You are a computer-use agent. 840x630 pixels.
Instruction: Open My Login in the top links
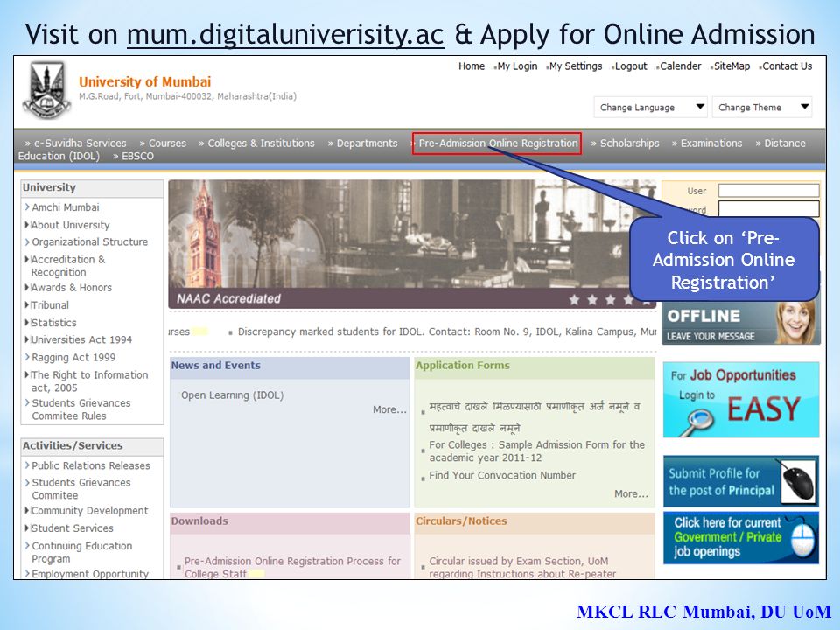pos(517,66)
